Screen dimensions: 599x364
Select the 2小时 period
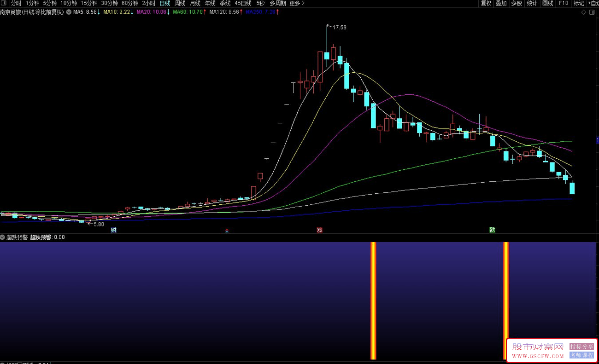point(149,3)
